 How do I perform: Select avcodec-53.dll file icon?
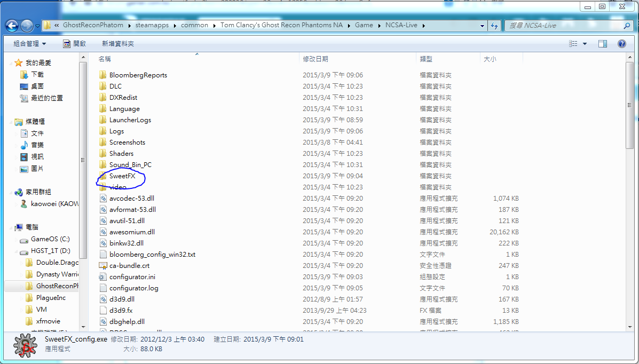click(x=103, y=199)
